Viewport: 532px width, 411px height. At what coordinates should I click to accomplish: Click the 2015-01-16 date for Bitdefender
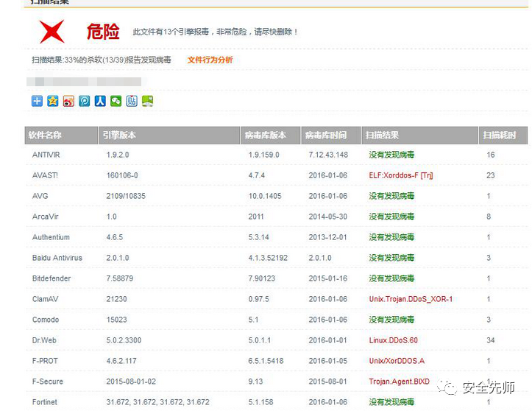click(328, 278)
